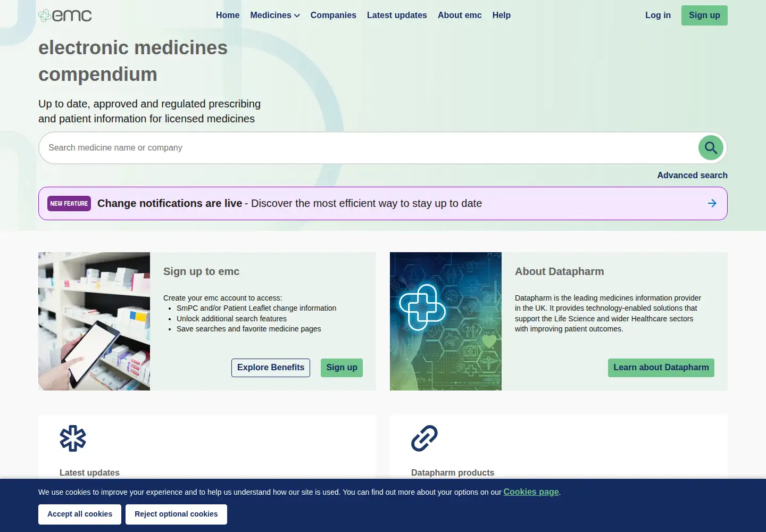This screenshot has height=532, width=766.
Task: Open Advanced search
Action: pos(692,175)
